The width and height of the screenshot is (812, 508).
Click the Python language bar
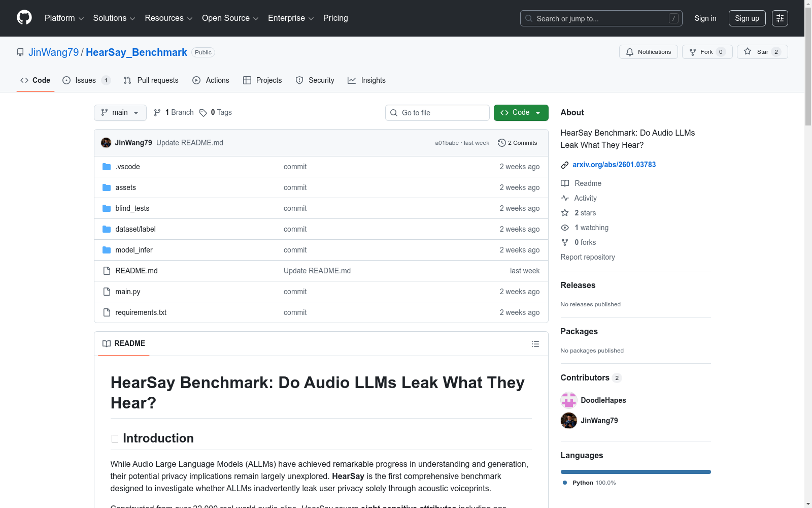click(636, 472)
